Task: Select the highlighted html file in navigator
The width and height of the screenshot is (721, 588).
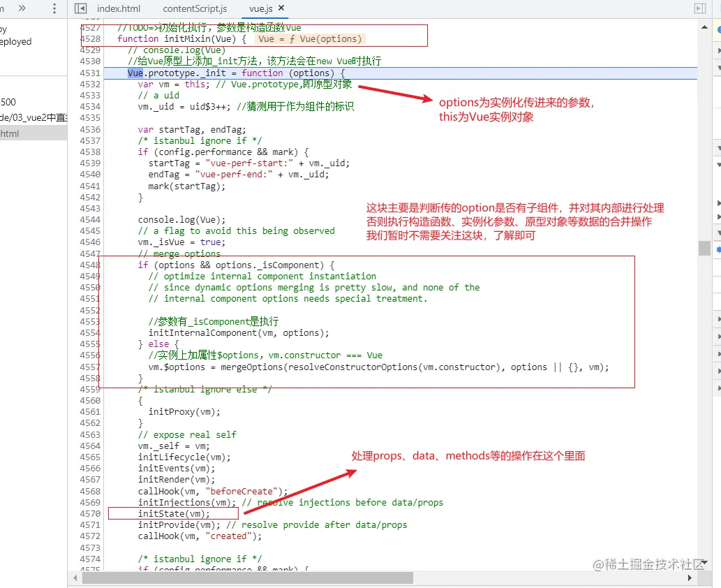Action: click(33, 133)
